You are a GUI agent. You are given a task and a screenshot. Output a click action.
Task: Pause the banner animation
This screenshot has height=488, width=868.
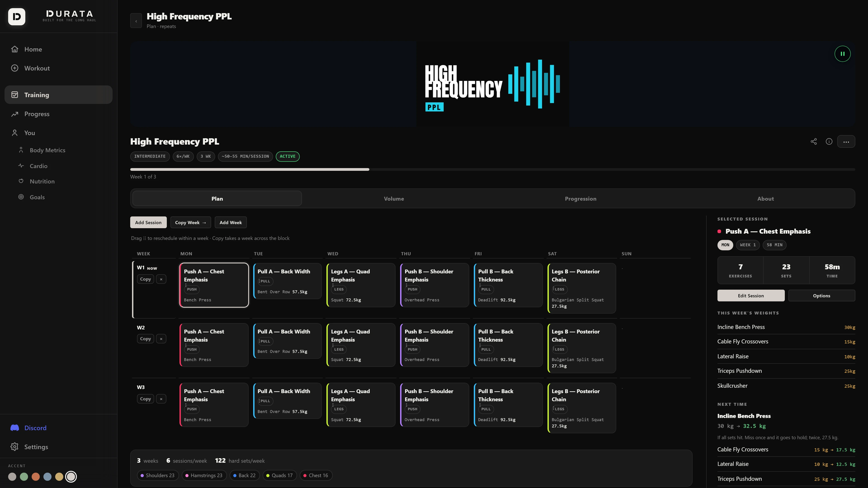tap(842, 54)
